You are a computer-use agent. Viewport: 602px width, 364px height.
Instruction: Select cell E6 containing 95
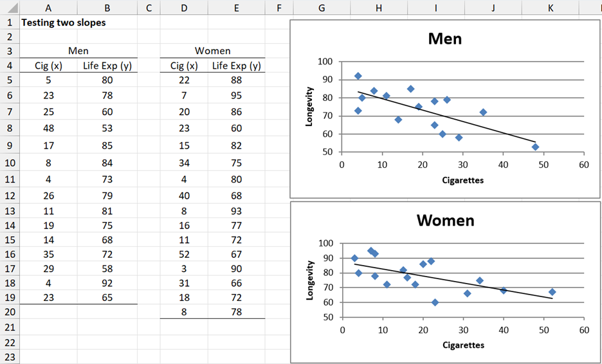236,95
